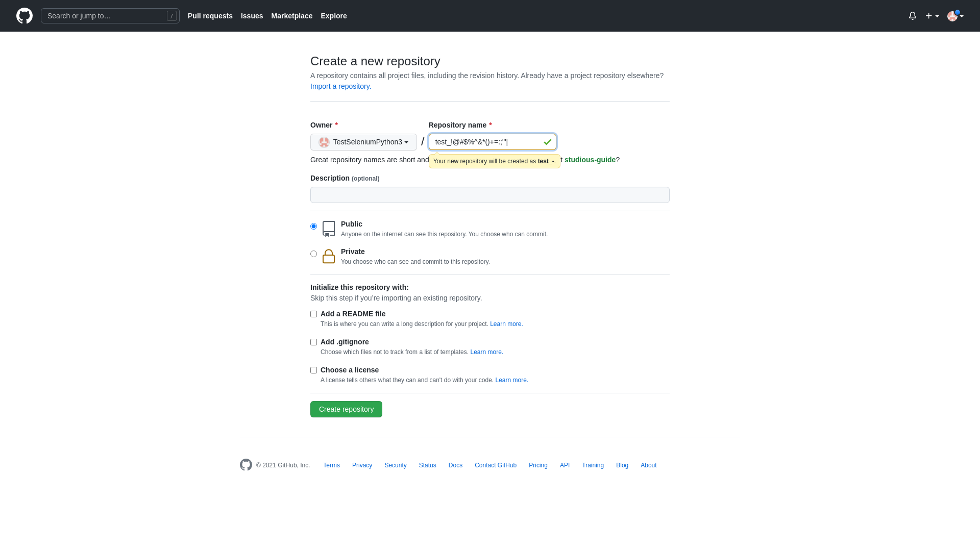Open Marketplace in the top nav
This screenshot has height=551, width=980.
tap(292, 16)
